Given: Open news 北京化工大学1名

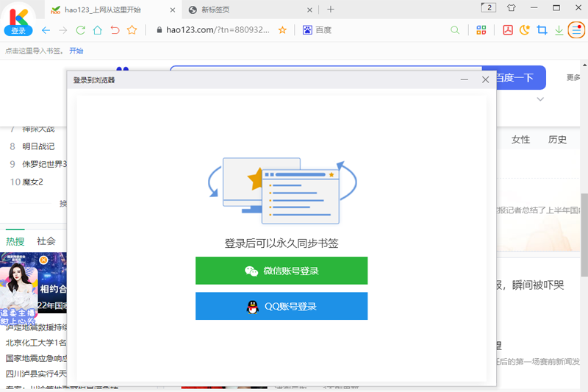Looking at the screenshot, I should (36, 343).
